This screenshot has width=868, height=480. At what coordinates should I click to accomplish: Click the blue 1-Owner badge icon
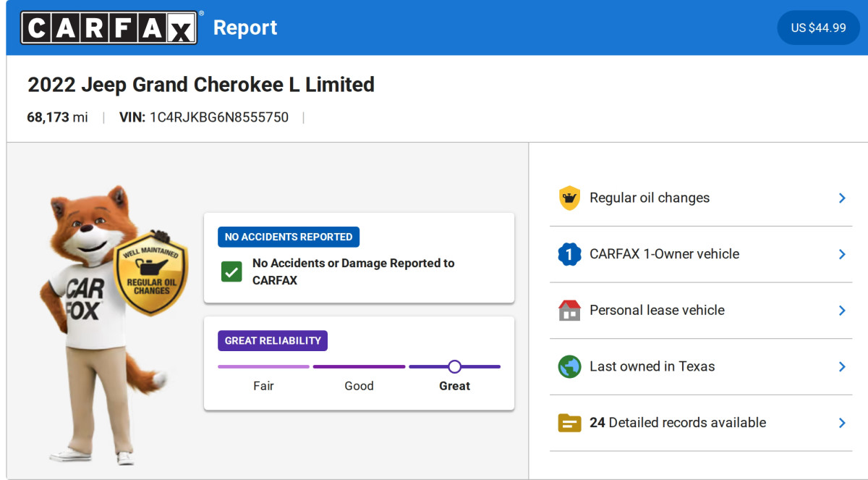tap(569, 254)
